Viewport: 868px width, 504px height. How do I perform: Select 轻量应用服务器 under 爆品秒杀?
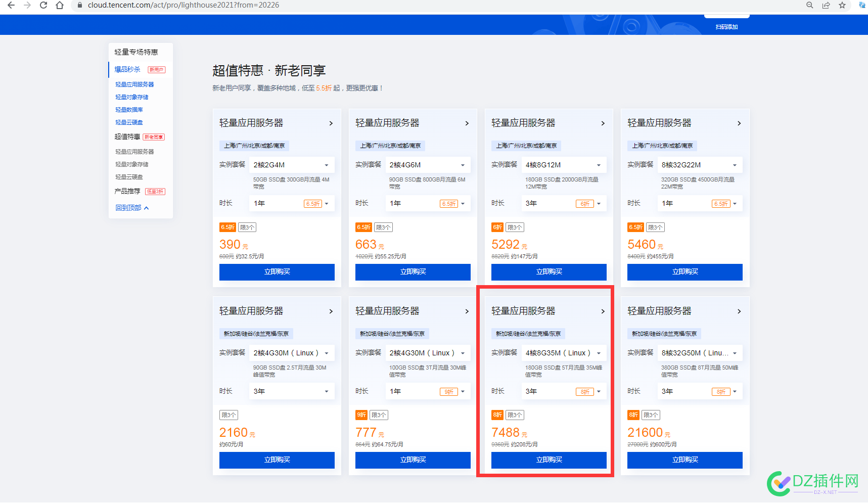pos(134,84)
